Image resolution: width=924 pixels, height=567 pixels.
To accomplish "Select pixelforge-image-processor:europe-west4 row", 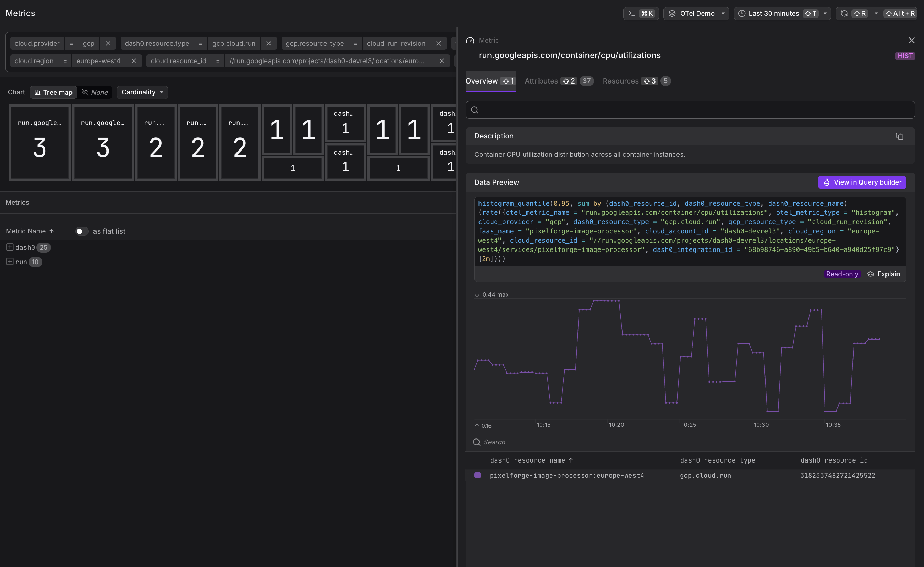I will (x=690, y=476).
